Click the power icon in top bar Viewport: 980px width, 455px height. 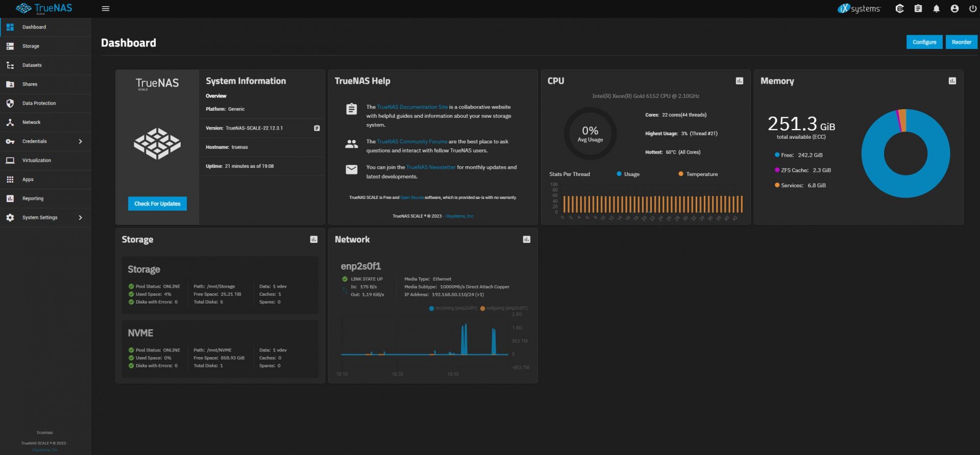[x=972, y=9]
